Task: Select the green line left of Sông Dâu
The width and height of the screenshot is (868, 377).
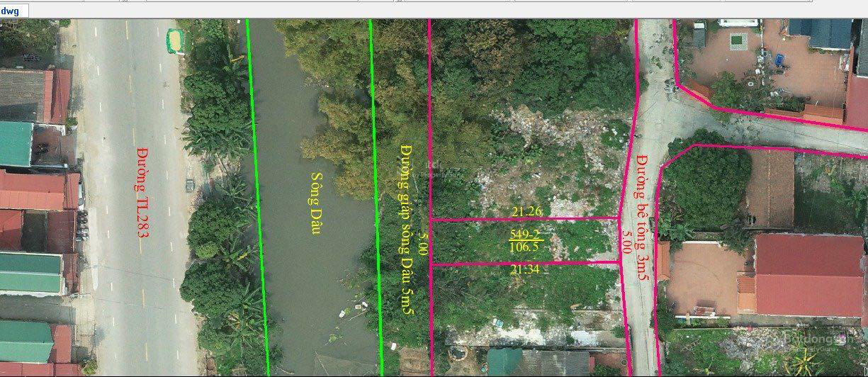Action: pyautogui.click(x=257, y=191)
